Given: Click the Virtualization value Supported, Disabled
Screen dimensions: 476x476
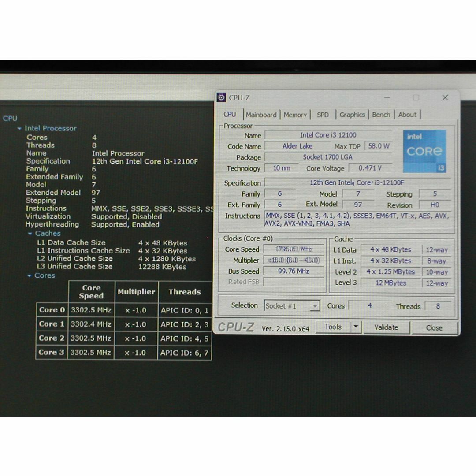Looking at the screenshot, I should 126,216.
